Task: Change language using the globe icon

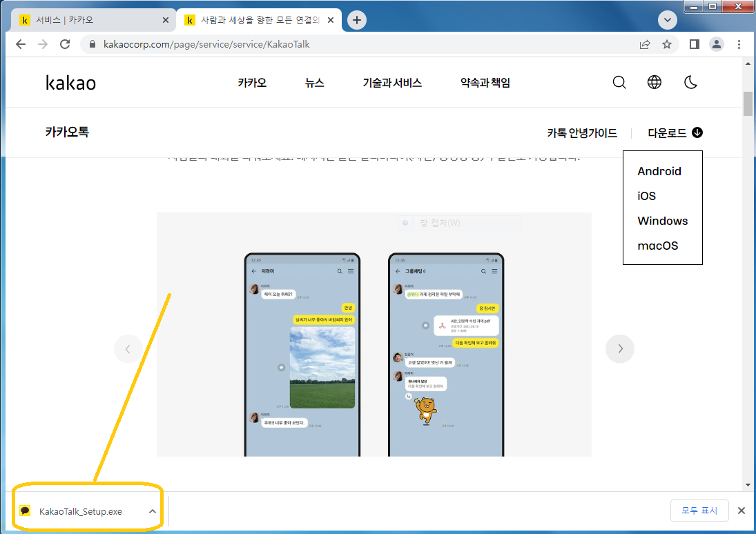Action: coord(655,82)
